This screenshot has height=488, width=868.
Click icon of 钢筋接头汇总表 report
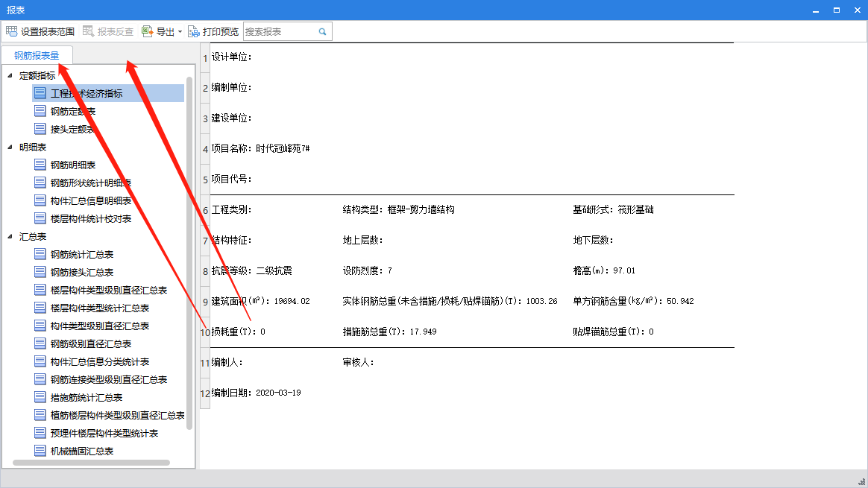[x=40, y=272]
